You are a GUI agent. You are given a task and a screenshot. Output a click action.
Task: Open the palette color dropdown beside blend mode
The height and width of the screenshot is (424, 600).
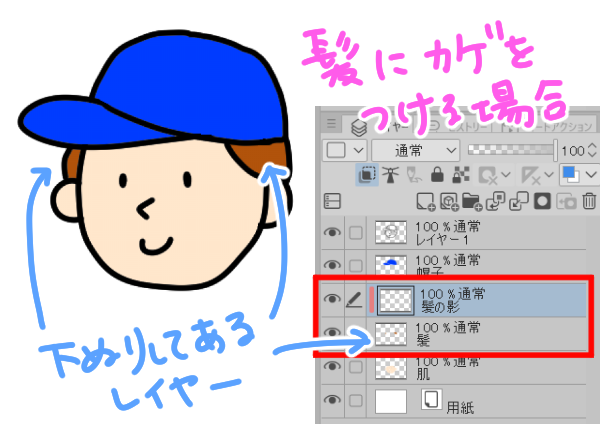[x=344, y=150]
